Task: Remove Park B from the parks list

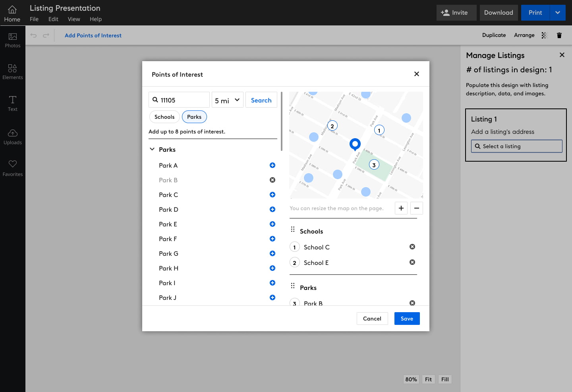Action: click(272, 180)
